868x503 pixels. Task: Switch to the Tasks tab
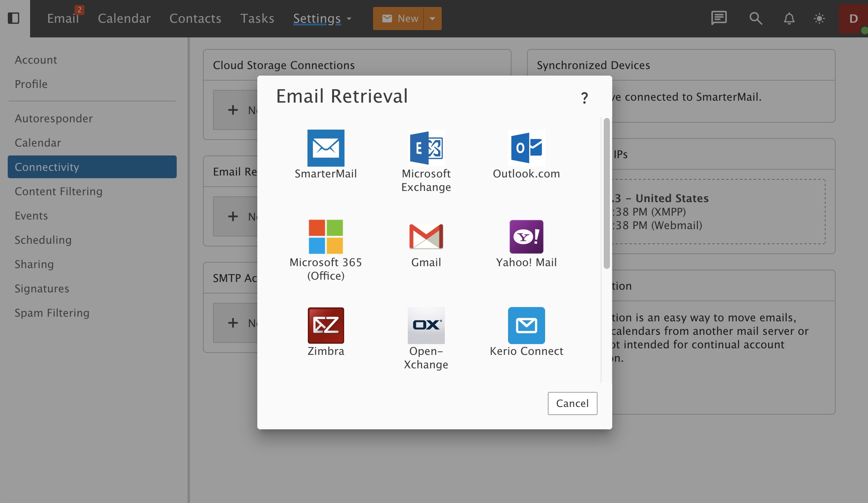(257, 19)
